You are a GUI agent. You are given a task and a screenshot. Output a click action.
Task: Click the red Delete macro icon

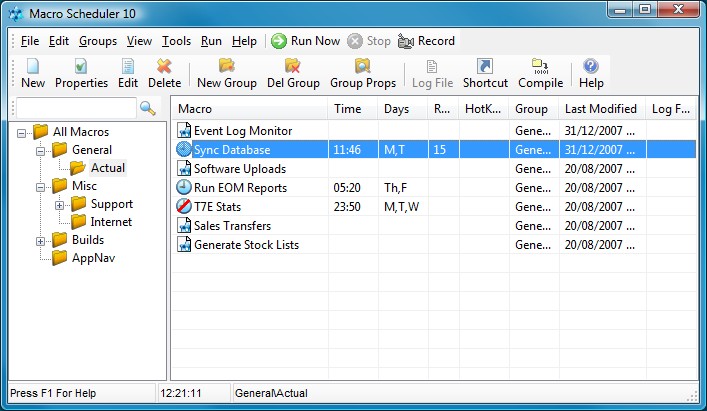[x=164, y=66]
